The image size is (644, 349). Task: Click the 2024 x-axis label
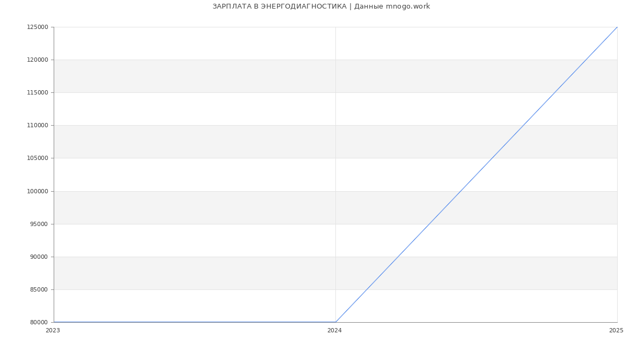[x=334, y=330]
